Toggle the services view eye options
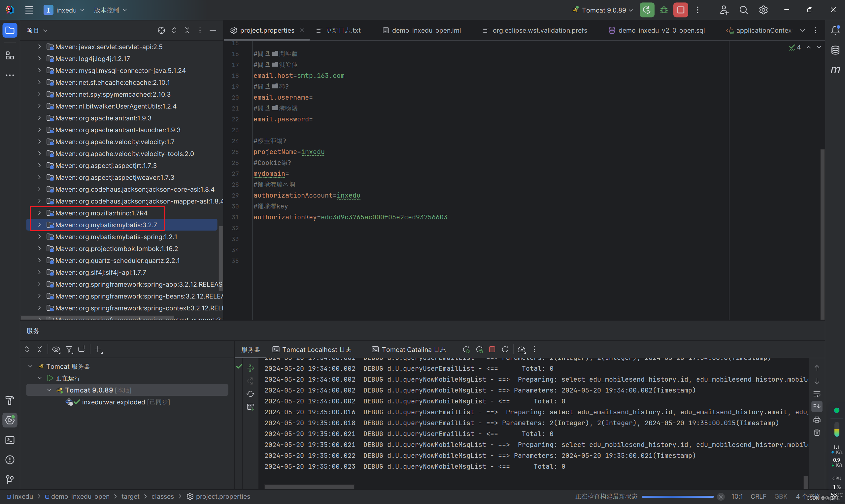This screenshot has height=504, width=845. (56, 349)
